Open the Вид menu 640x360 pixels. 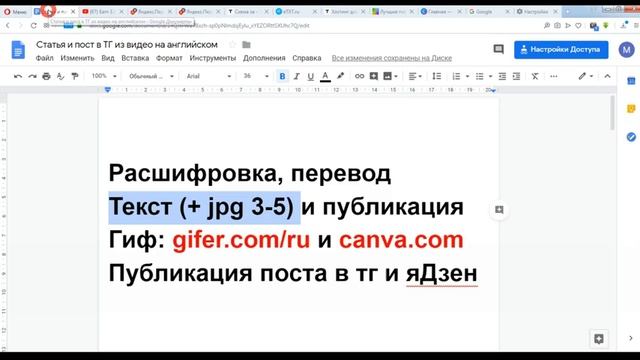click(108, 58)
